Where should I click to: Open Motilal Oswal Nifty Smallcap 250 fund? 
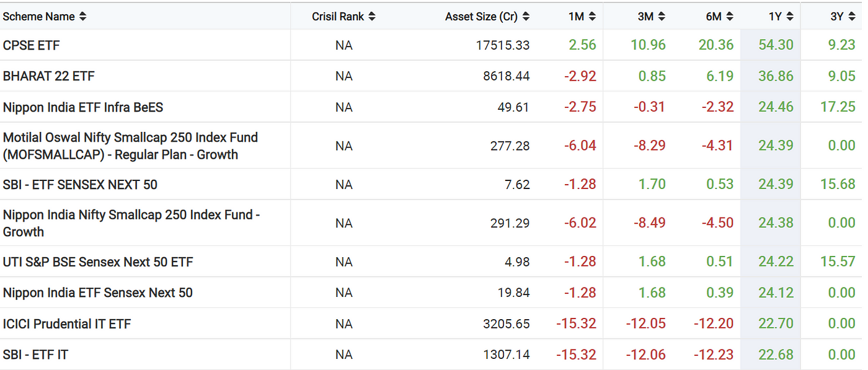pyautogui.click(x=130, y=146)
